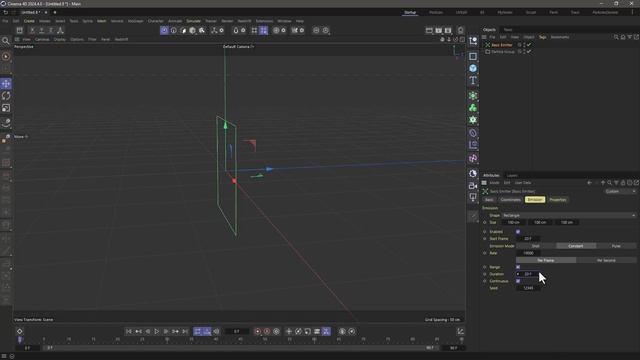Open the Default Camera dropdown in viewport

(x=238, y=47)
